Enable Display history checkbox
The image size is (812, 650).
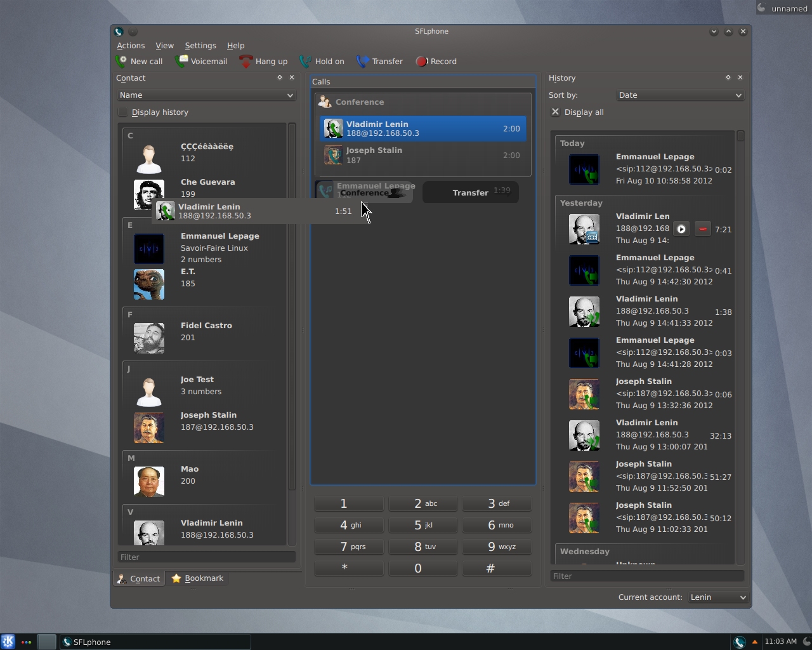(123, 112)
